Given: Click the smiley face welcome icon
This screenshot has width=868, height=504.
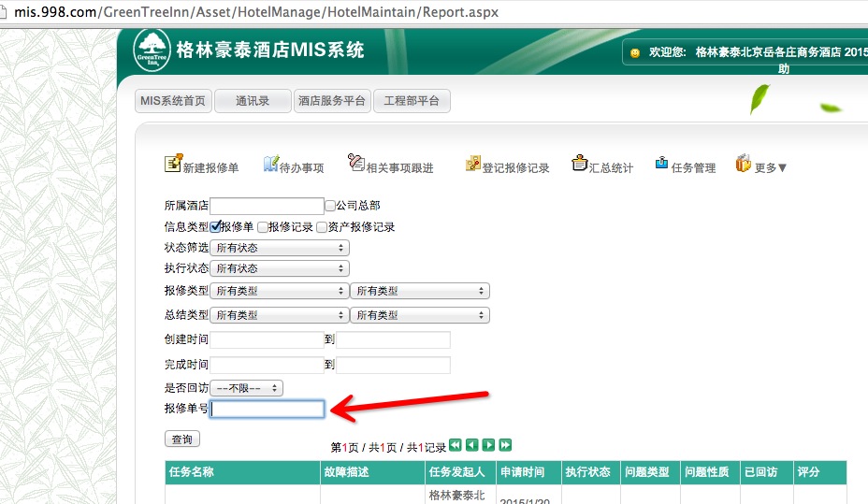Looking at the screenshot, I should click(635, 53).
